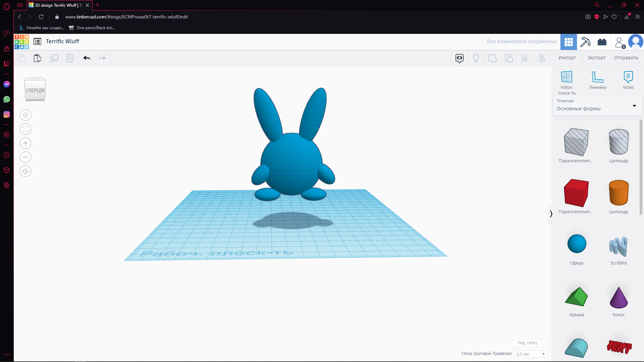Select the red Параллелепипед box shape

pos(576,193)
